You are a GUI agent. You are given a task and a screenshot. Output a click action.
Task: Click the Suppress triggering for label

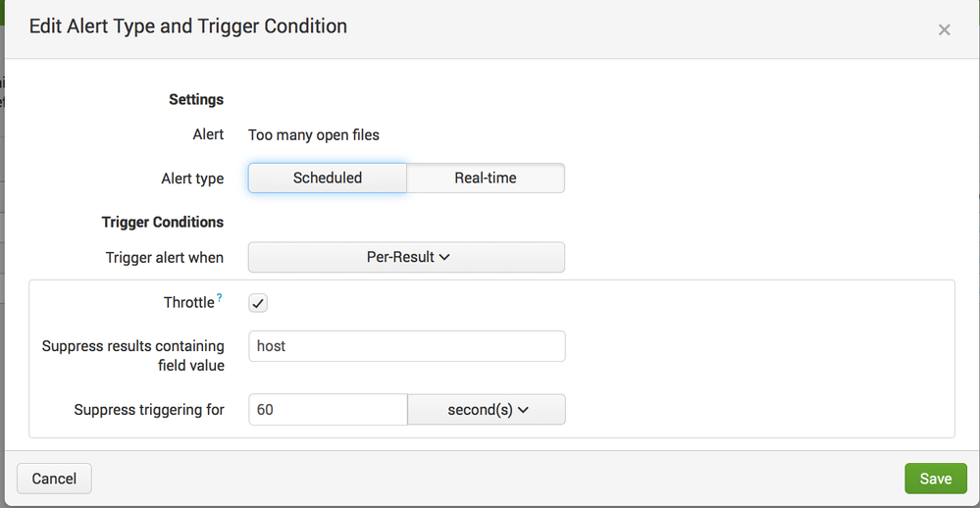(149, 410)
